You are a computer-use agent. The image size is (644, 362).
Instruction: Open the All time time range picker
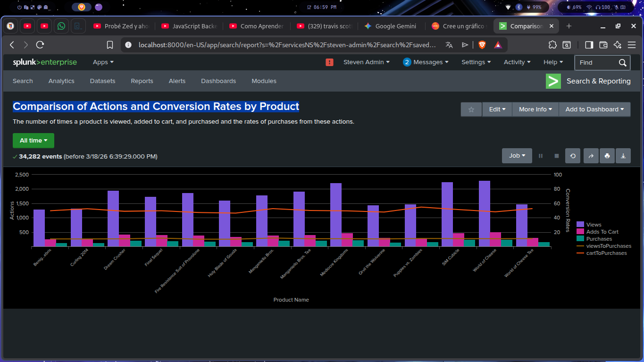coord(33,140)
